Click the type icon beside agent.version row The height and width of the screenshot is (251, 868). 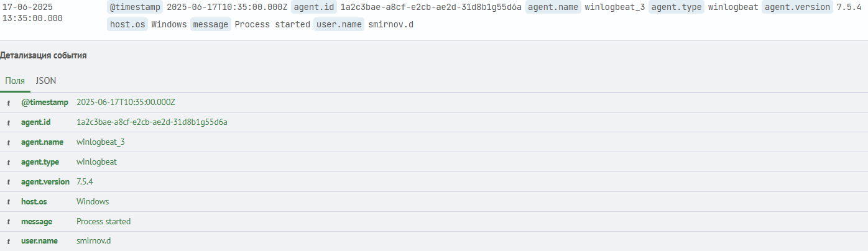tap(9, 182)
